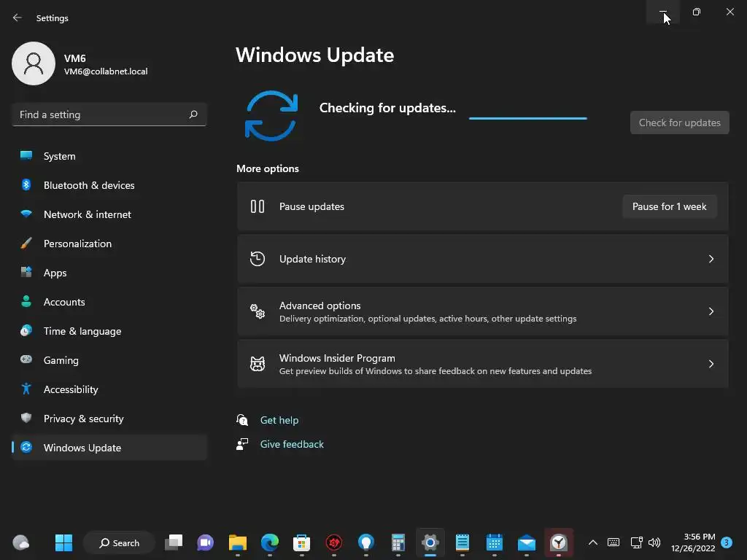Click the Windows Insider Program cat icon
This screenshot has width=747, height=560.
[258, 364]
